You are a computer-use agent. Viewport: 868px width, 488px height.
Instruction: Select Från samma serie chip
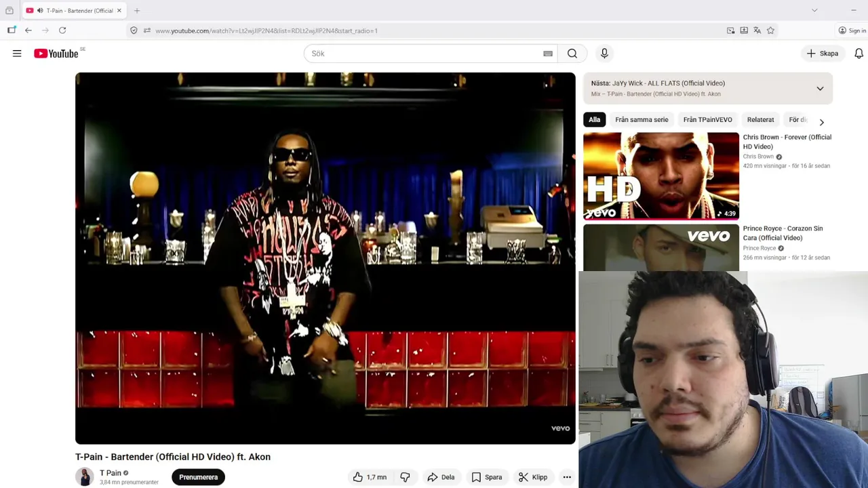[642, 120]
